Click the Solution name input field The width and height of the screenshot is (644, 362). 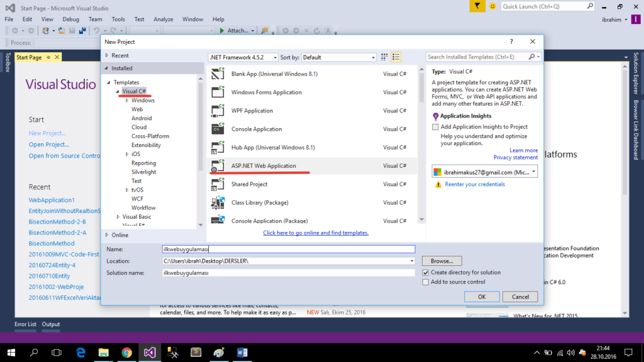coord(289,273)
